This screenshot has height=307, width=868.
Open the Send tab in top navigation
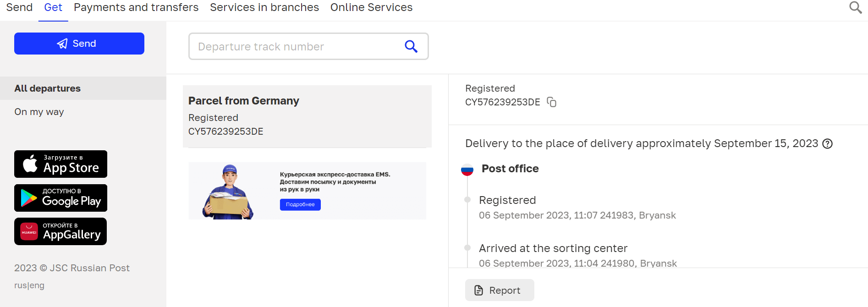tap(19, 8)
